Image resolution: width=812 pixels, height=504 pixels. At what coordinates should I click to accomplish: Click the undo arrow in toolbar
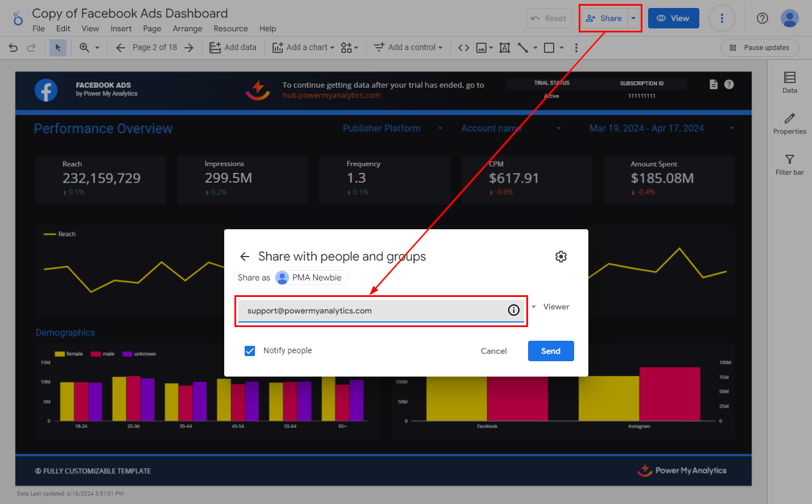(13, 48)
